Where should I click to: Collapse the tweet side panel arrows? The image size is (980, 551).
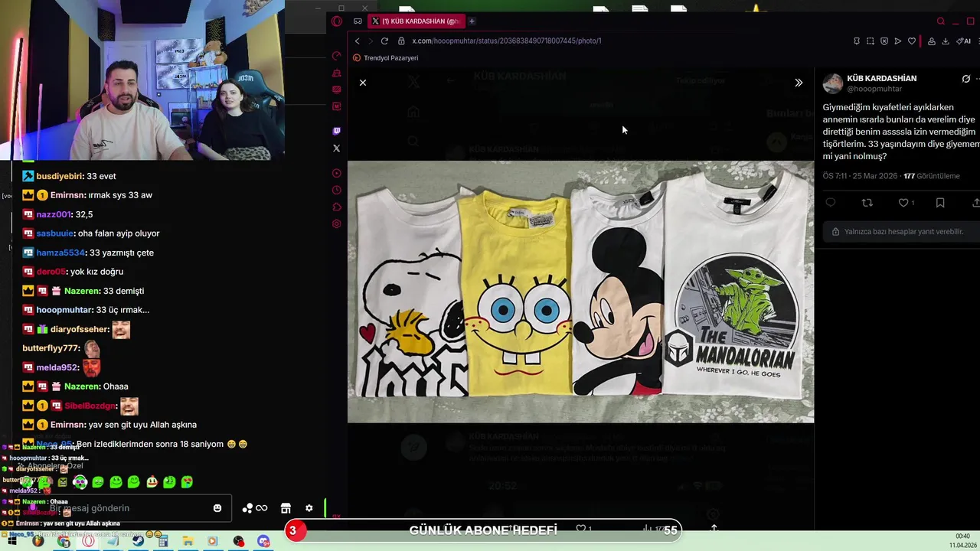point(799,82)
